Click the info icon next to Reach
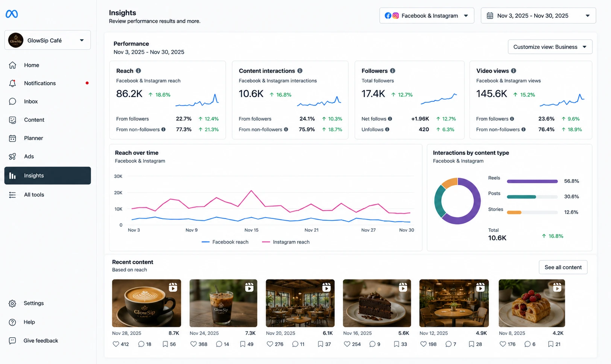Image resolution: width=611 pixels, height=364 pixels. click(x=138, y=71)
